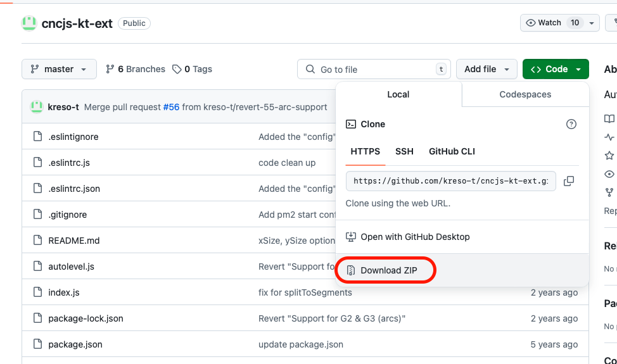Open package-lock.json 'Revert Support for G2 & G3' commit
This screenshot has height=364, width=617.
(332, 318)
